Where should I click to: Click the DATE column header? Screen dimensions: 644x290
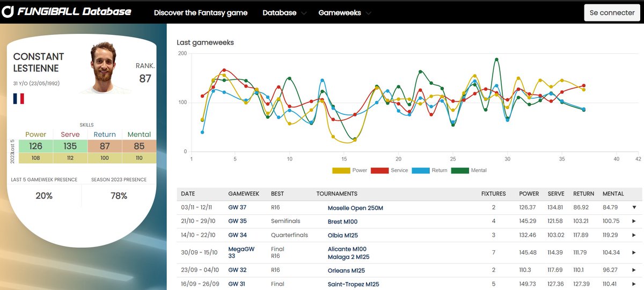[188, 193]
